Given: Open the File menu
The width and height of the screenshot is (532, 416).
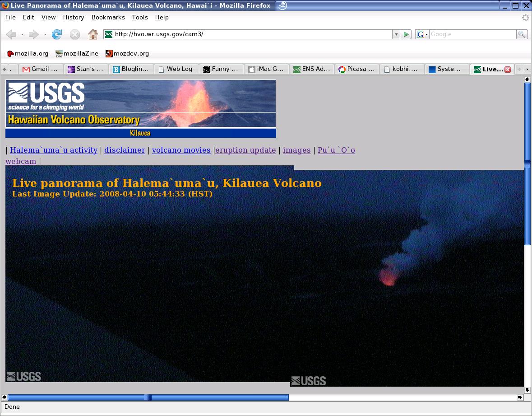Looking at the screenshot, I should (x=10, y=18).
